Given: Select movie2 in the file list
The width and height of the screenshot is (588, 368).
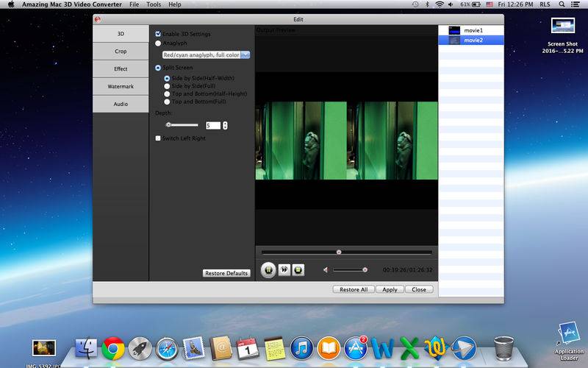Looking at the screenshot, I should pos(471,40).
